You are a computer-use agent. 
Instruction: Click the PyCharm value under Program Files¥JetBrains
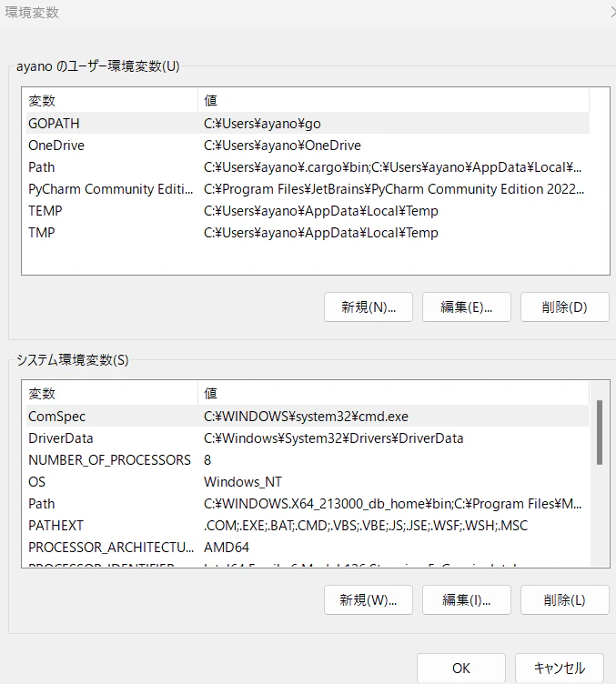(x=394, y=189)
